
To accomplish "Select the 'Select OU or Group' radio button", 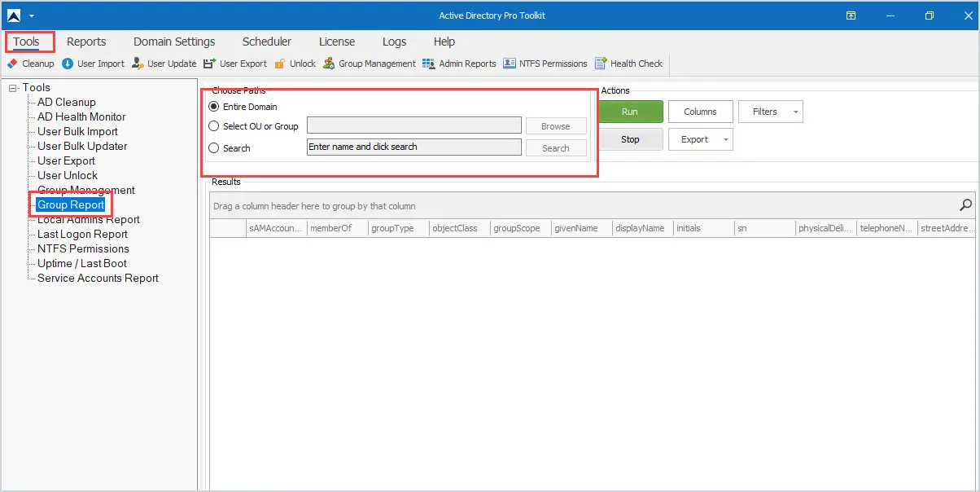I will [214, 126].
